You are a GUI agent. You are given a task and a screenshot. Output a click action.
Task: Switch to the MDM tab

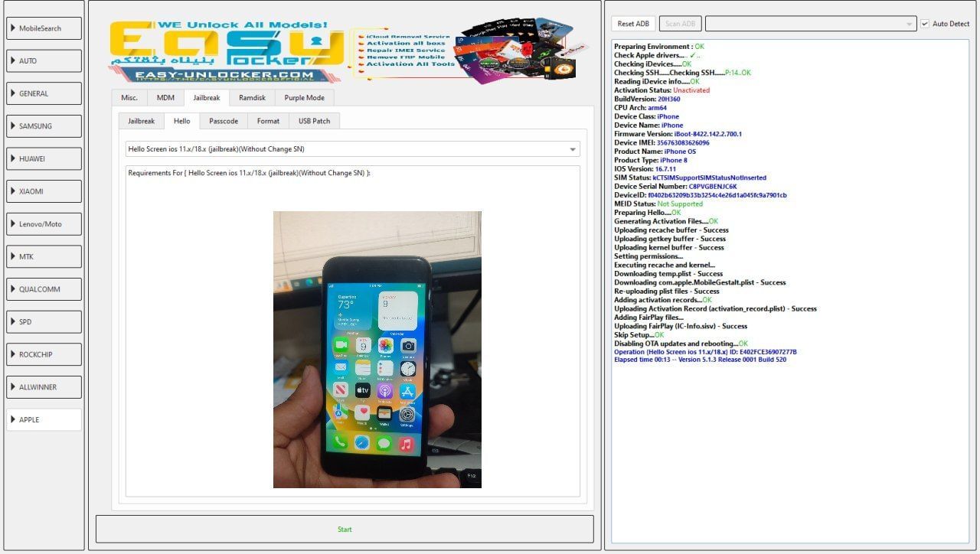tap(165, 98)
